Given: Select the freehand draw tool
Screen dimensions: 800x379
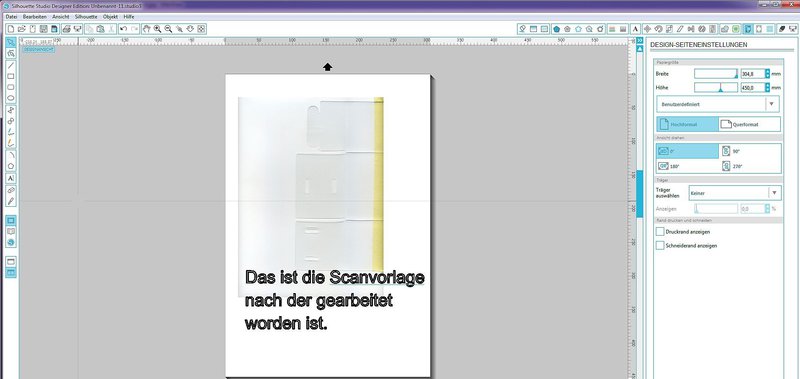Looking at the screenshot, I should [x=11, y=132].
